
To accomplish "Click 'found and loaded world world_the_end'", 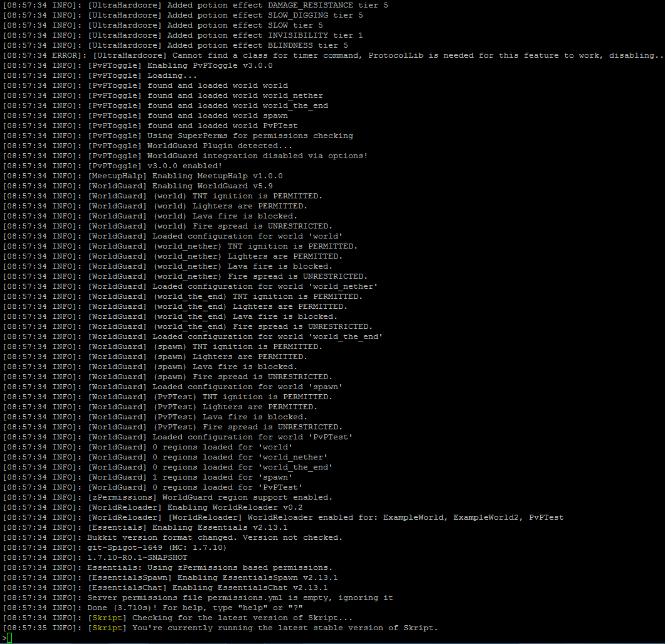I will click(x=238, y=105).
